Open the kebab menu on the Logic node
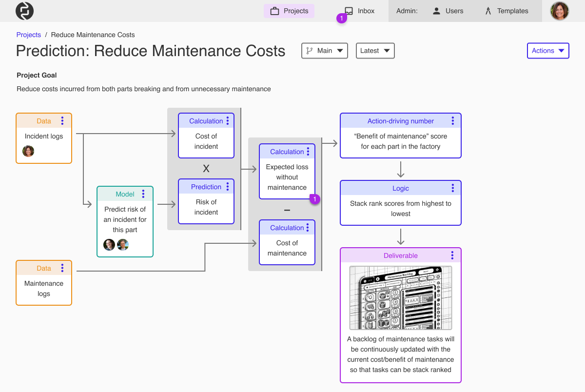This screenshot has height=392, width=585. pyautogui.click(x=452, y=188)
